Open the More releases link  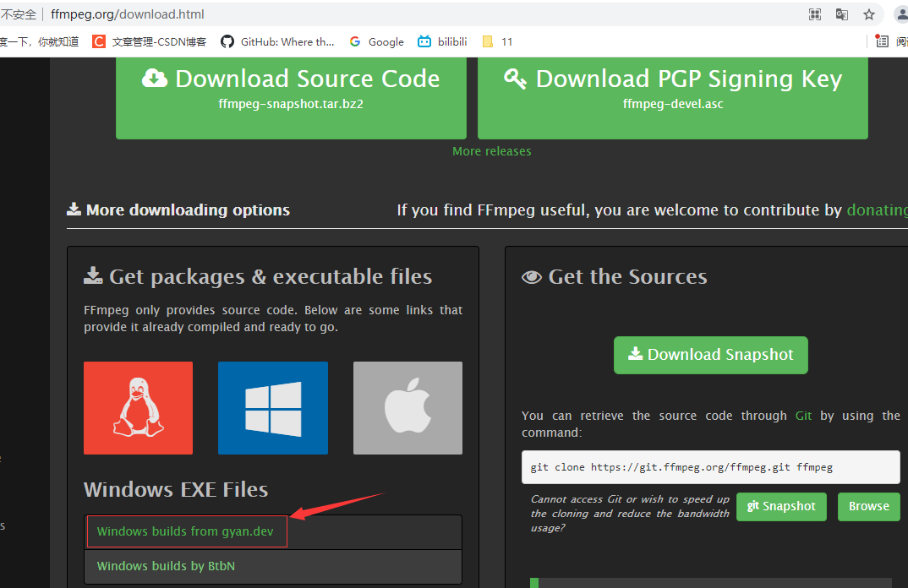click(491, 150)
